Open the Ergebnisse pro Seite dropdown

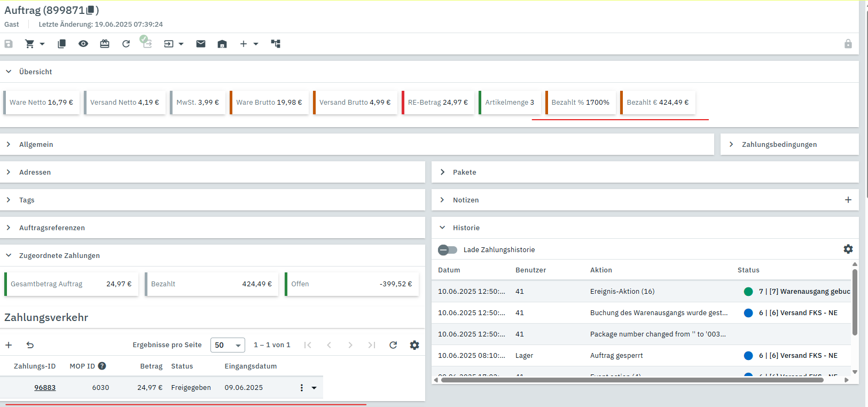[228, 345]
